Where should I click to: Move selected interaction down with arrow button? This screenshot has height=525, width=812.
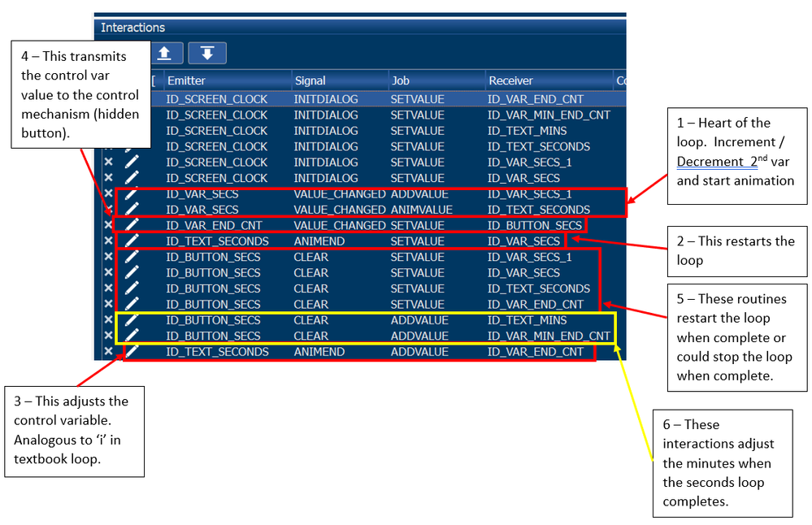click(x=207, y=54)
